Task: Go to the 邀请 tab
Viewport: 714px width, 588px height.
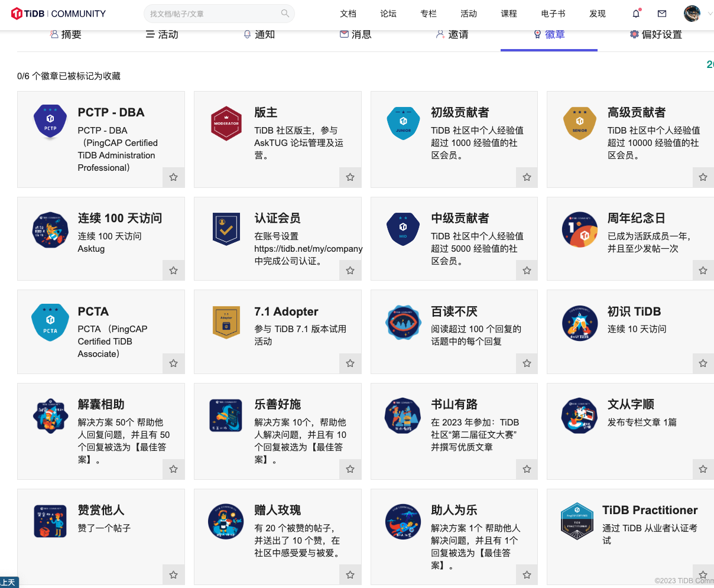Action: click(452, 35)
